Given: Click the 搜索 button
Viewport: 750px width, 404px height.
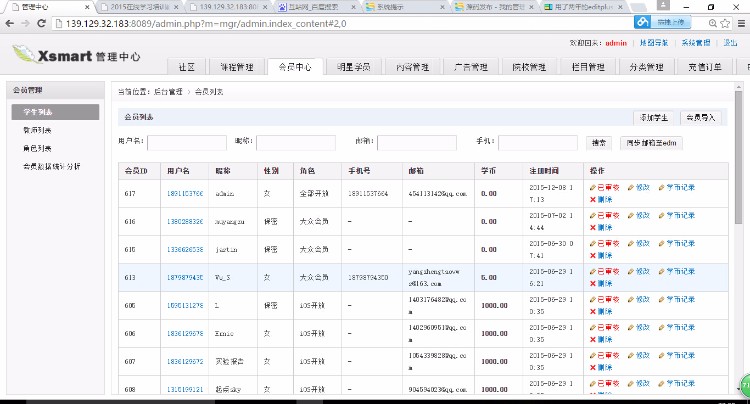Looking at the screenshot, I should (x=599, y=143).
